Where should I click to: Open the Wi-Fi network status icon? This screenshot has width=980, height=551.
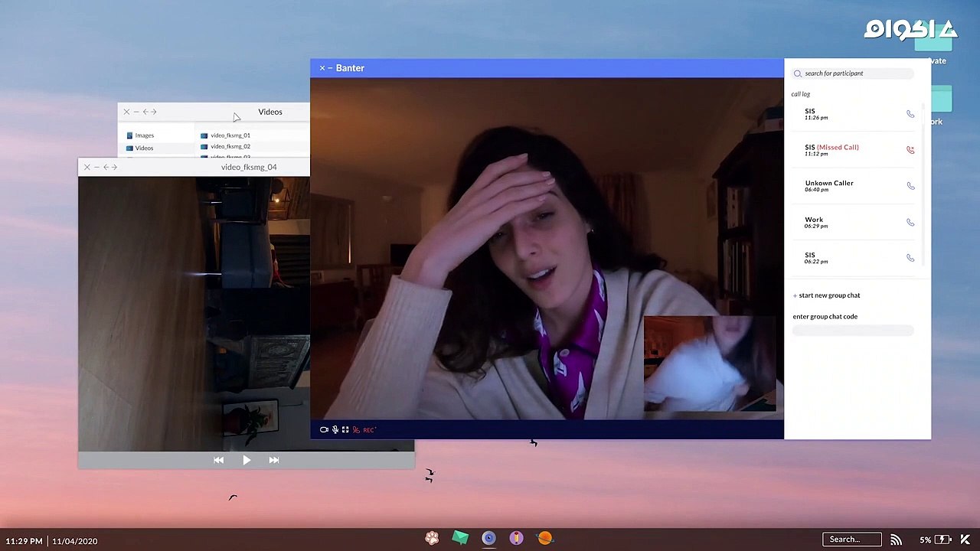(896, 540)
